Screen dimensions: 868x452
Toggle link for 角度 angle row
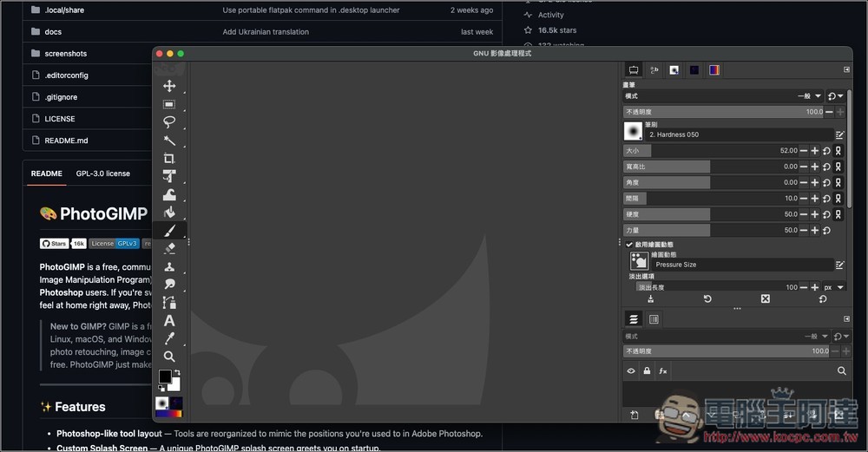[838, 182]
